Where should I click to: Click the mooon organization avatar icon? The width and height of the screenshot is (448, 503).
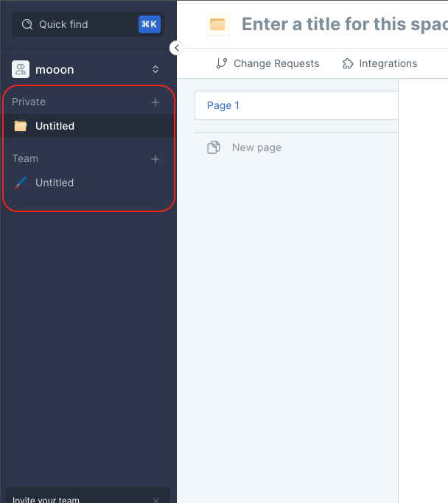[x=21, y=69]
